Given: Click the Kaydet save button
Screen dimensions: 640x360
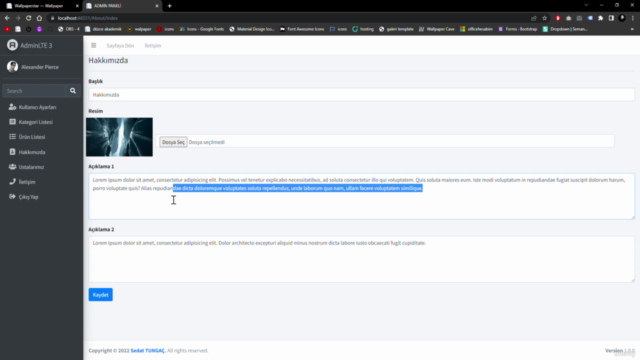Looking at the screenshot, I should (x=100, y=295).
